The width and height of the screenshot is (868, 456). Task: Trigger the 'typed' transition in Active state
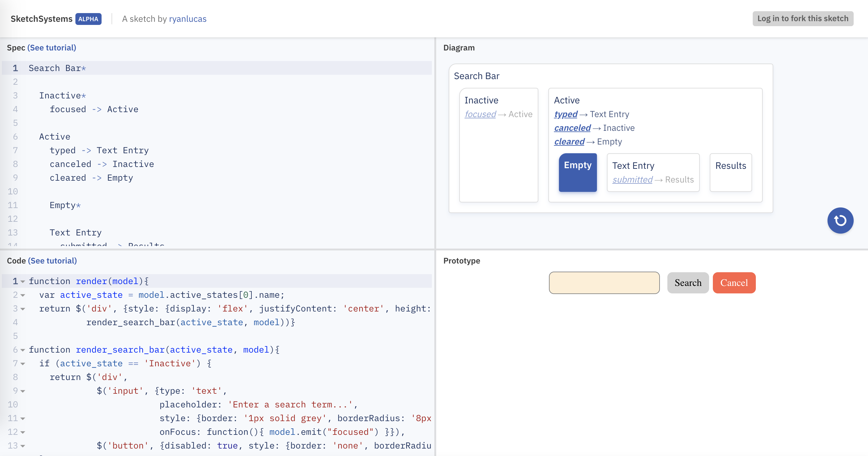565,114
